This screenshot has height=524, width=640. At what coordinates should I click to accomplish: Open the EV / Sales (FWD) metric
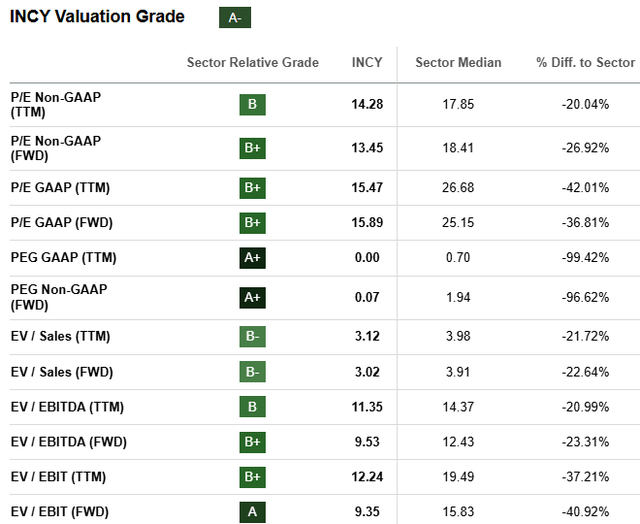62,372
